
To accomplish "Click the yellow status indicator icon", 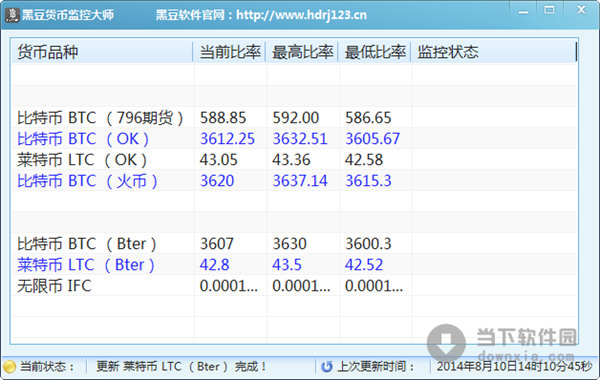I will (x=9, y=367).
